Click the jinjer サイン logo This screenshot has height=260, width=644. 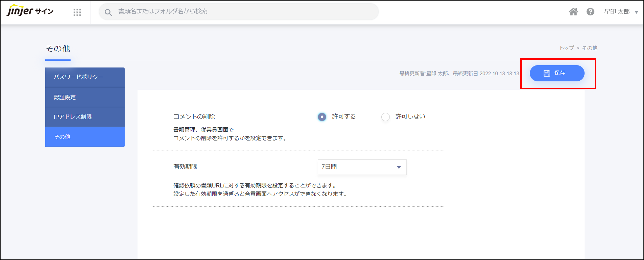tap(30, 11)
